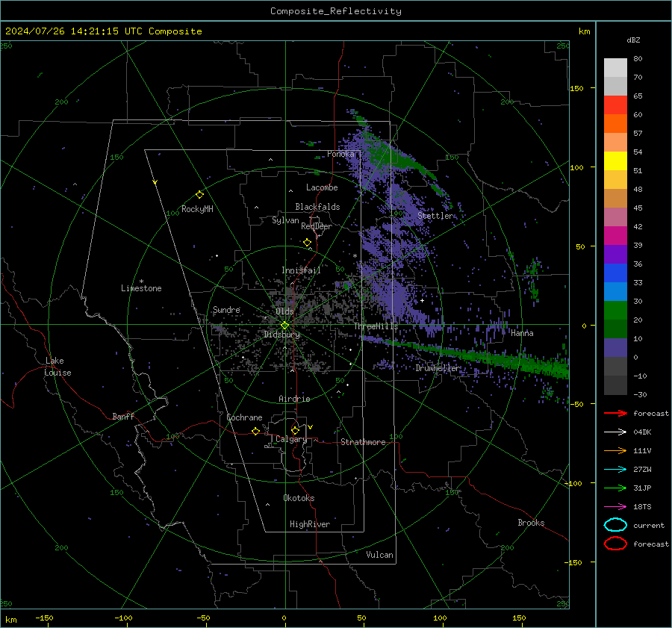This screenshot has width=672, height=628.
Task: Click the Lacombe city label
Action: 322,187
